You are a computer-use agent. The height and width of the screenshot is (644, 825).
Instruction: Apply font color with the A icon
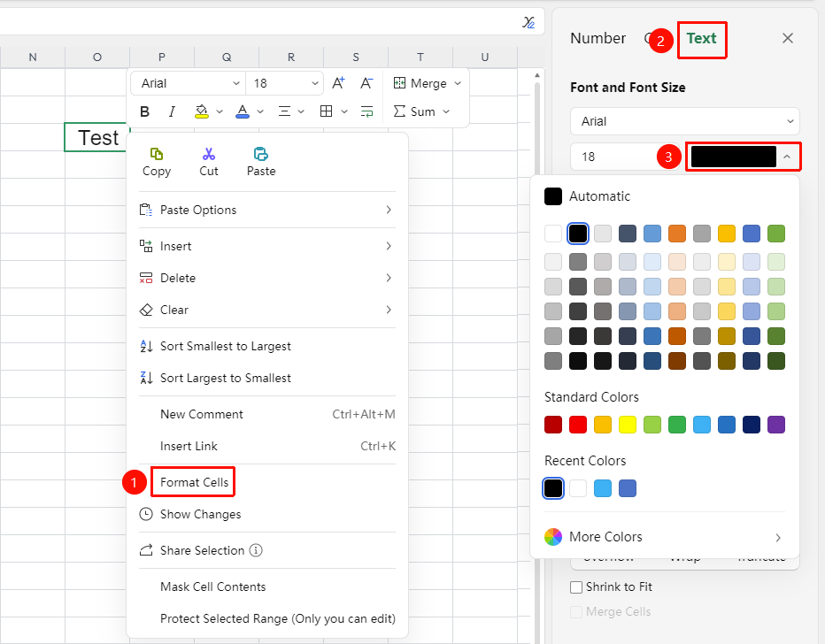pos(243,111)
